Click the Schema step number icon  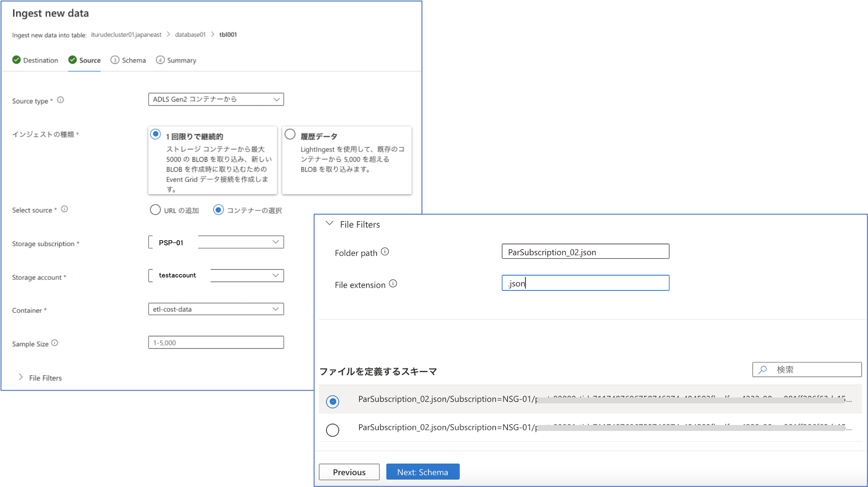point(115,60)
